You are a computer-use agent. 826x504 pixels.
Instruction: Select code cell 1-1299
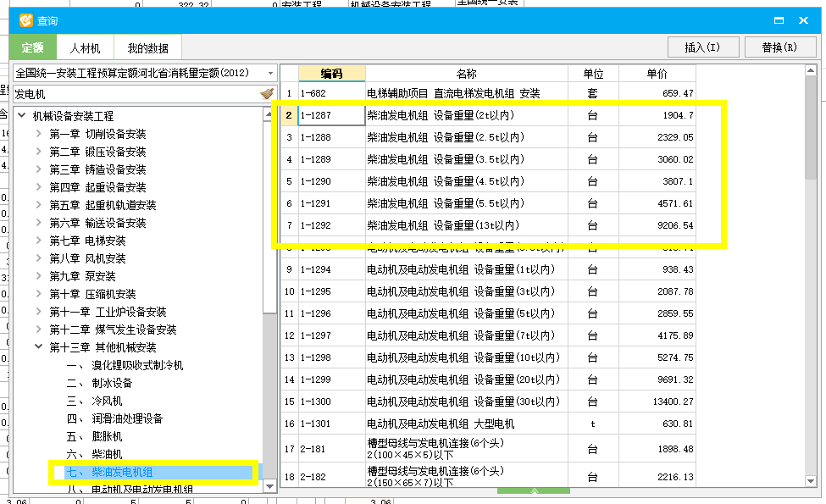tap(332, 379)
